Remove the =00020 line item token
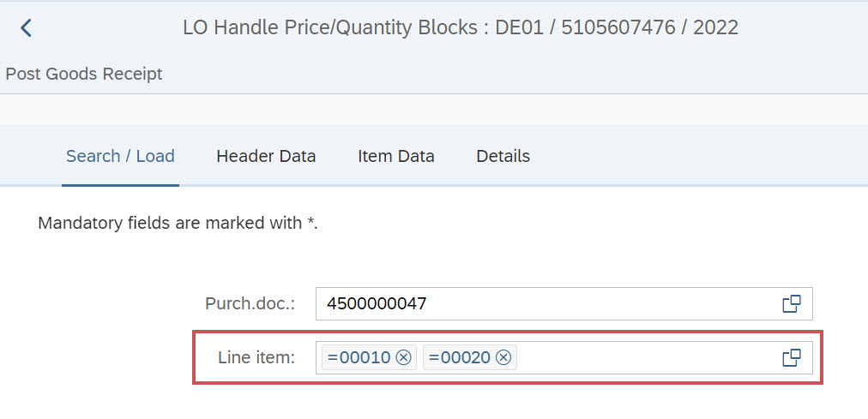 [504, 358]
